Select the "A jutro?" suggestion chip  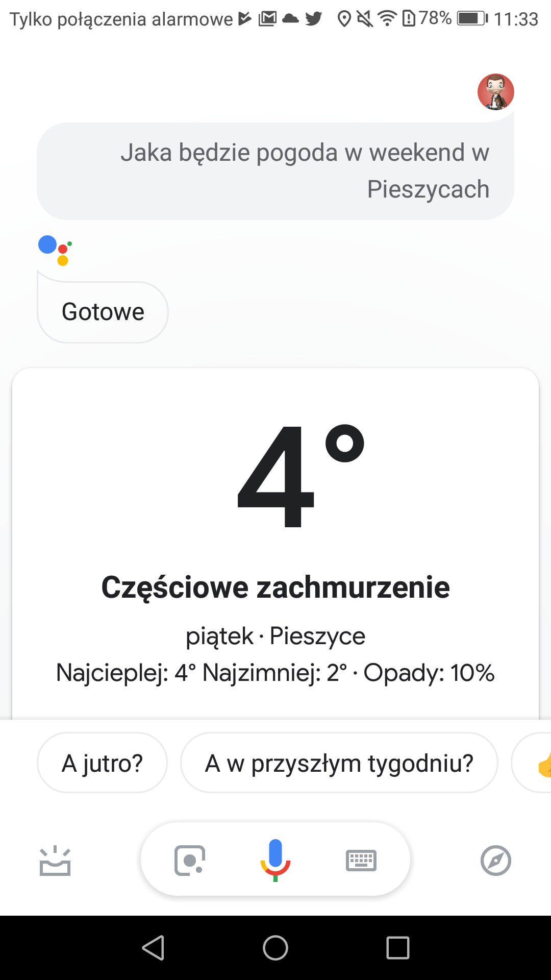click(102, 763)
